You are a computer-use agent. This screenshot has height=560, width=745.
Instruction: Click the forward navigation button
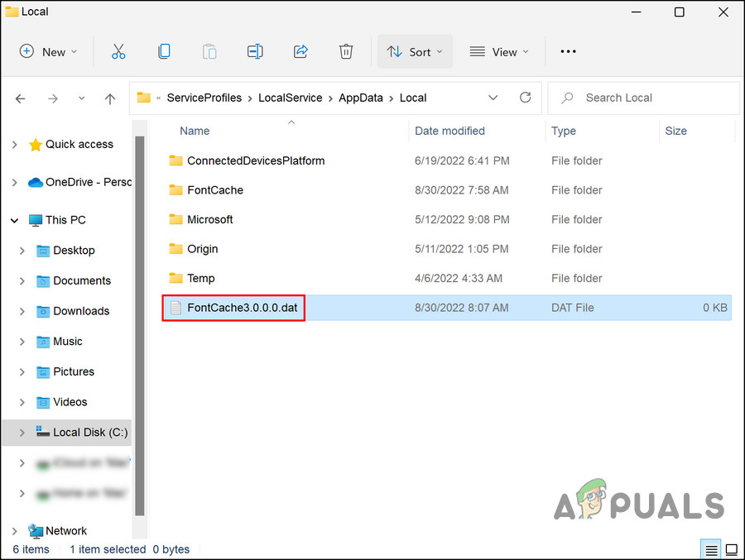[53, 98]
